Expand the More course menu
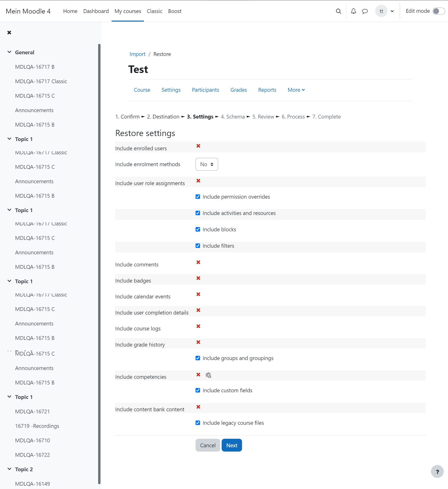The height and width of the screenshot is (489, 448). [296, 90]
